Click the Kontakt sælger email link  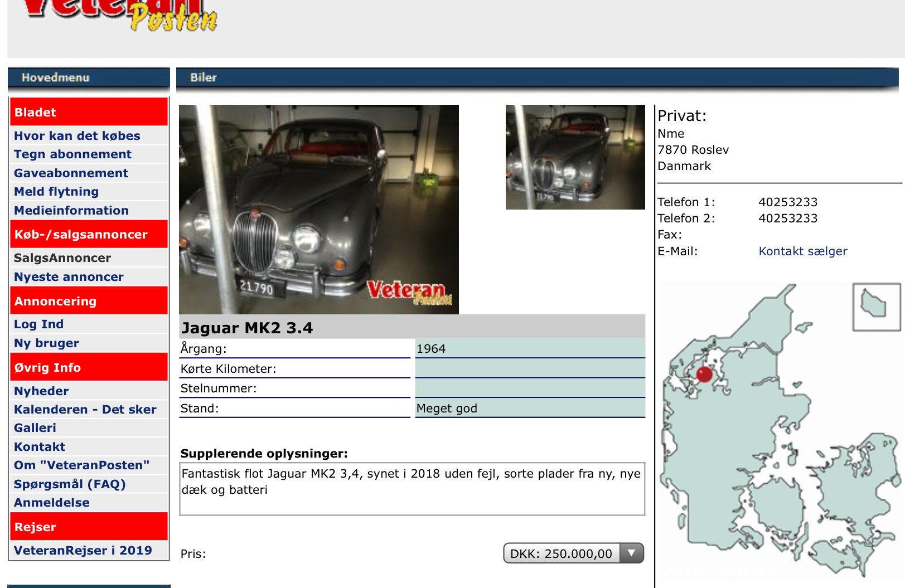pyautogui.click(x=802, y=251)
